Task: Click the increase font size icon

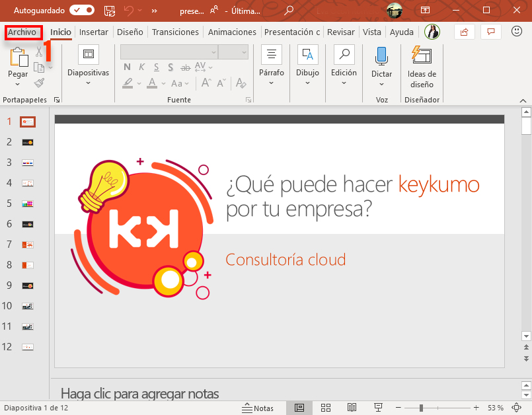Action: [206, 83]
